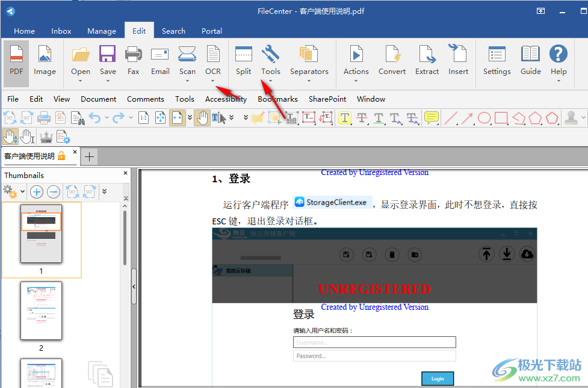Expand the Save dropdown arrow
588x388 pixels.
click(x=108, y=81)
